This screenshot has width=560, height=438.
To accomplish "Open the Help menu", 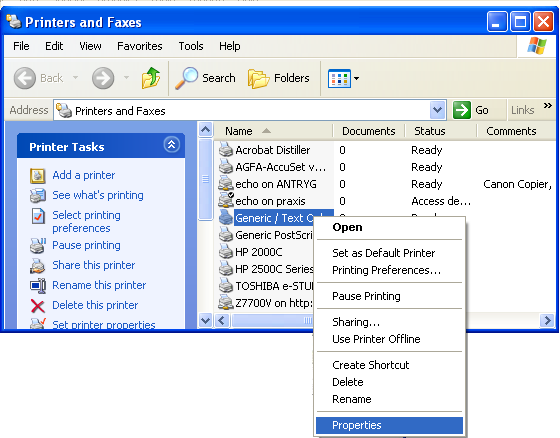I will [x=230, y=46].
